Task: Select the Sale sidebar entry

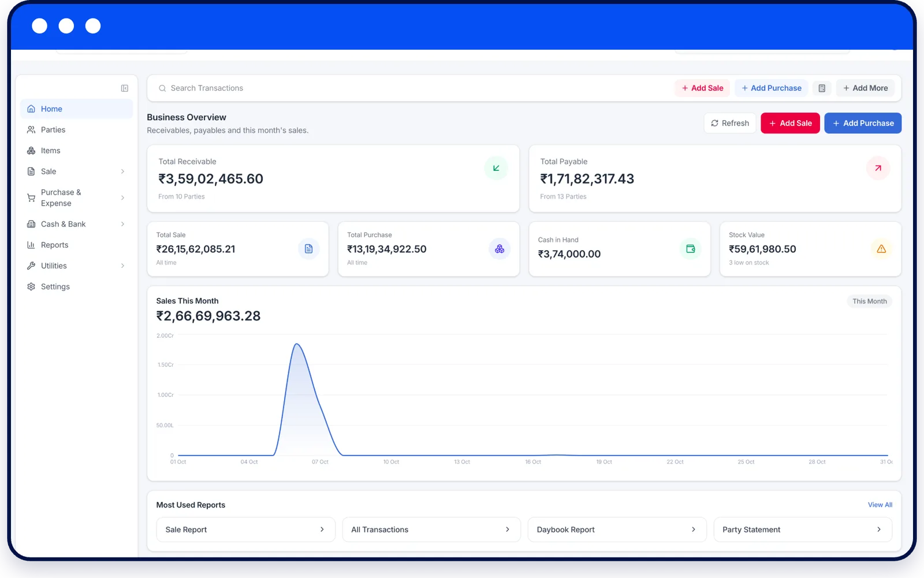Action: [76, 171]
